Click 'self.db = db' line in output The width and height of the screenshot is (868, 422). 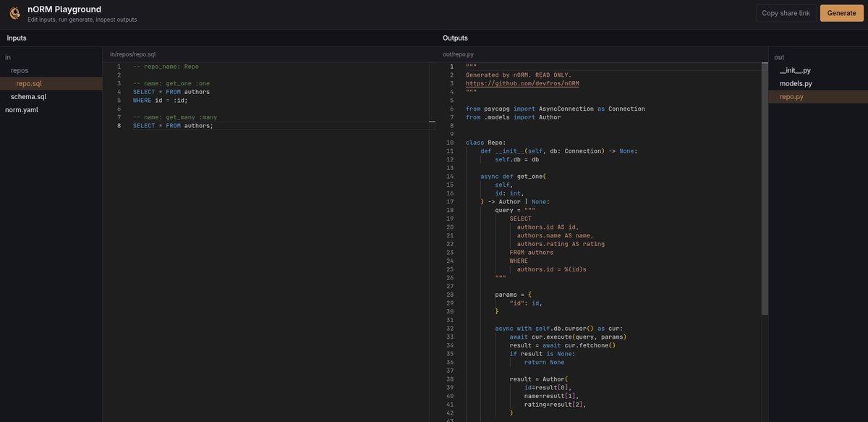click(x=516, y=159)
